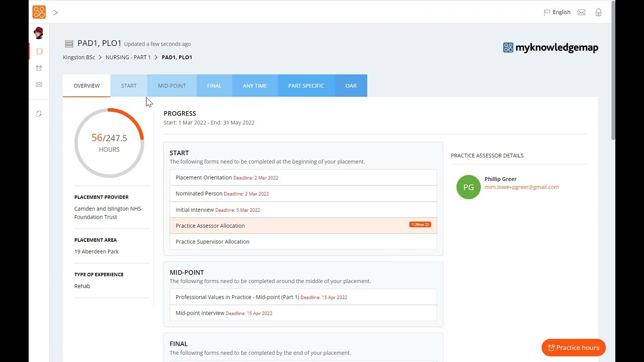Switch to the MID-POINT tab
Image resolution: width=644 pixels, height=362 pixels.
172,85
